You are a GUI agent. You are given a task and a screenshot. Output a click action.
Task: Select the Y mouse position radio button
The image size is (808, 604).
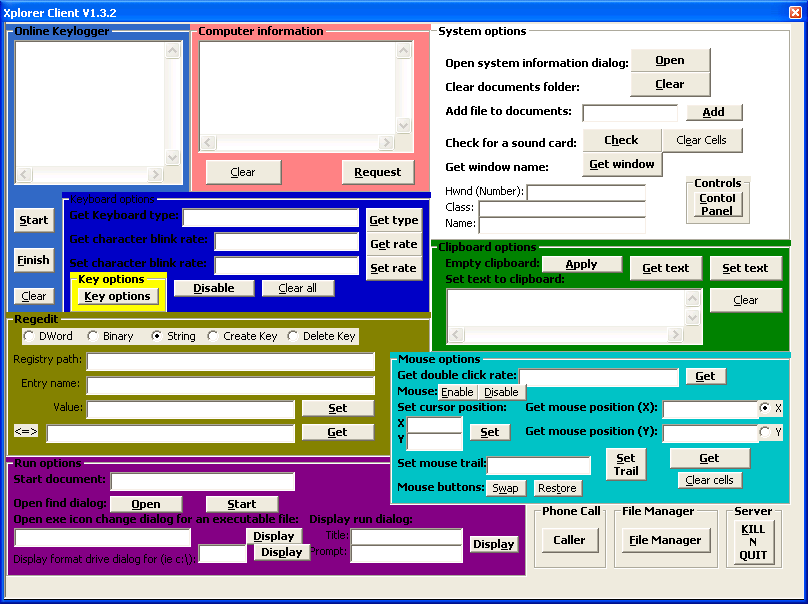(765, 432)
